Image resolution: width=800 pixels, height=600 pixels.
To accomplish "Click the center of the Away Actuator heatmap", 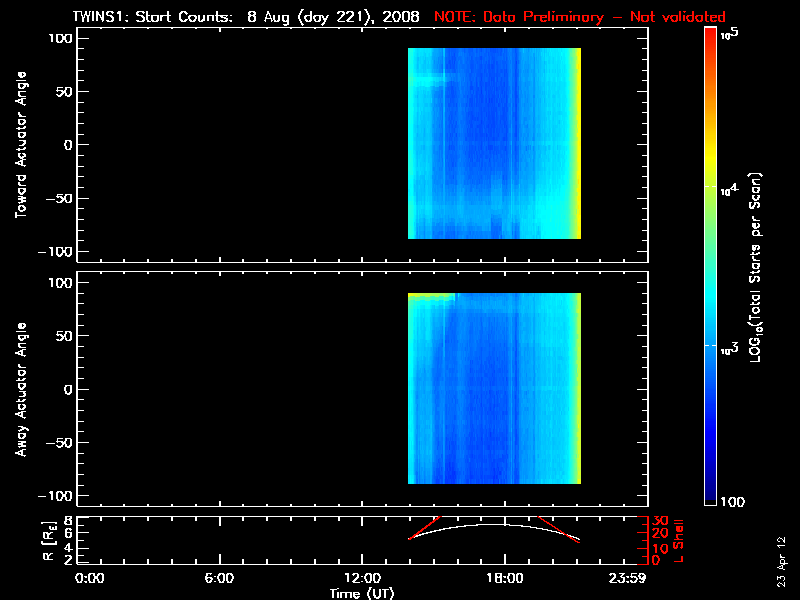I will pyautogui.click(x=494, y=388).
